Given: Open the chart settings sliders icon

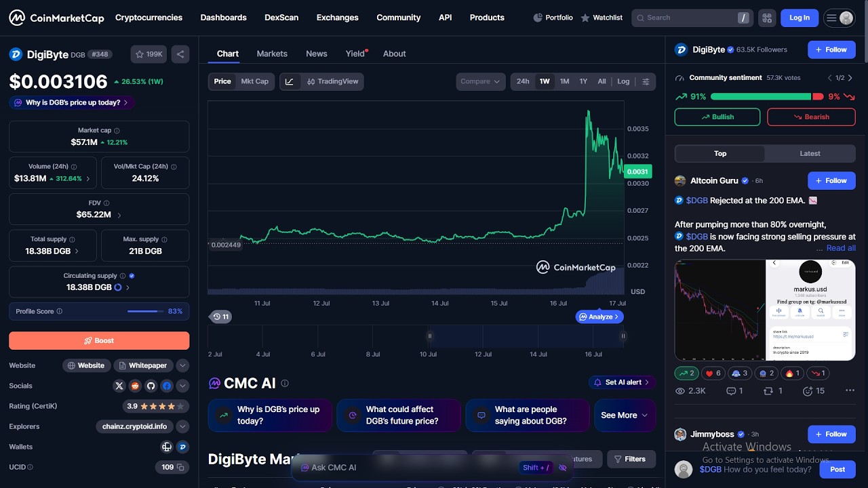Looking at the screenshot, I should click(646, 81).
